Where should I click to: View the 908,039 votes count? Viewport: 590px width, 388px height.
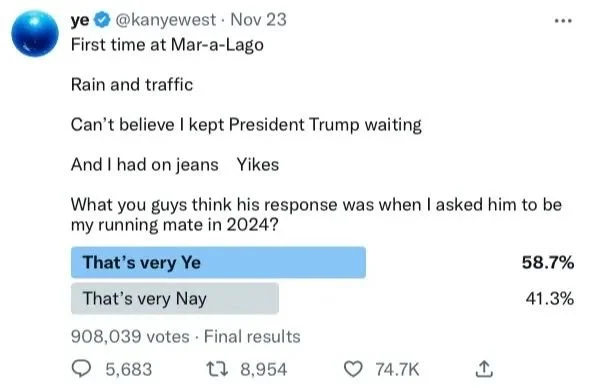point(130,336)
